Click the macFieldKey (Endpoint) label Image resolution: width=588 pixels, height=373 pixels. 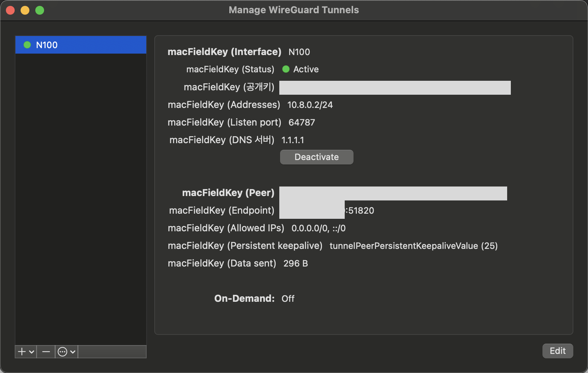coord(222,211)
